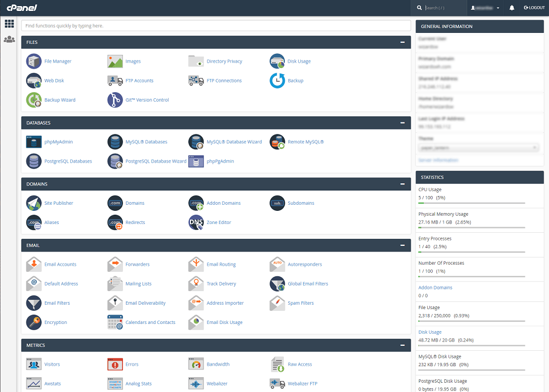Open the MySQL Database Wizard link

pos(234,142)
